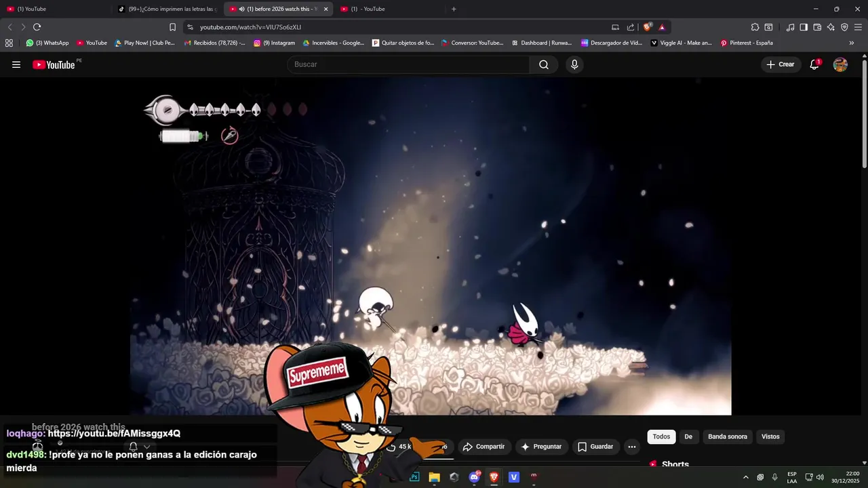Click the youtube.com address bar URL

click(250, 27)
